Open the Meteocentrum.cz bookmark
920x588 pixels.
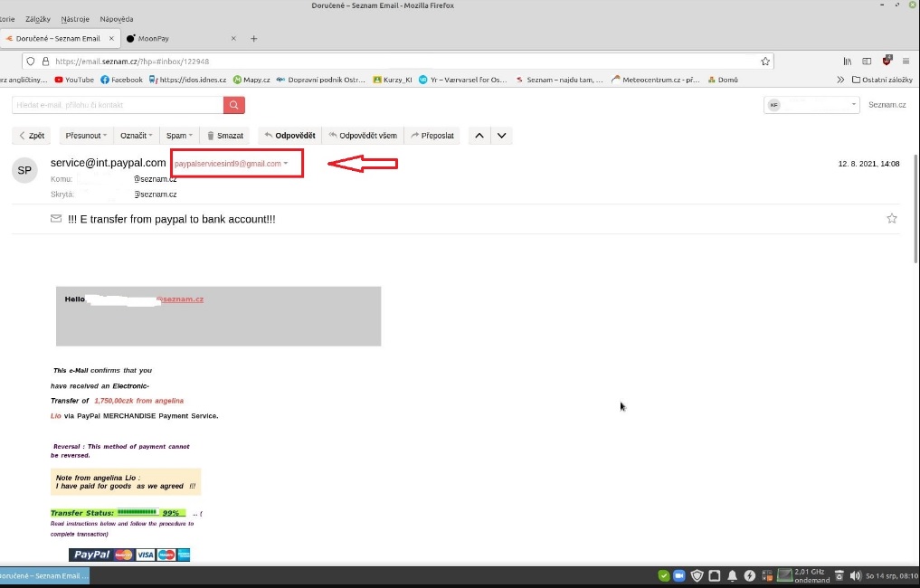[x=655, y=80]
